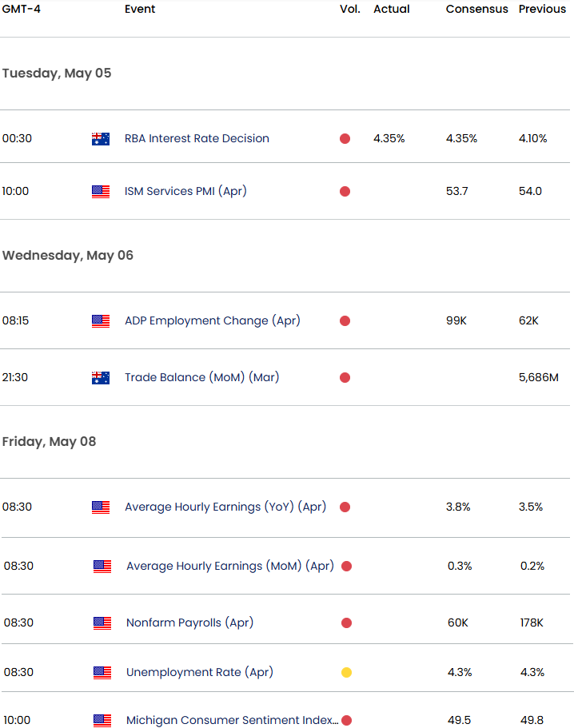Screen dimensions: 574x728
Task: Click the US flag beside Michigan Consumer Sentiment Index
Action: coord(102,721)
